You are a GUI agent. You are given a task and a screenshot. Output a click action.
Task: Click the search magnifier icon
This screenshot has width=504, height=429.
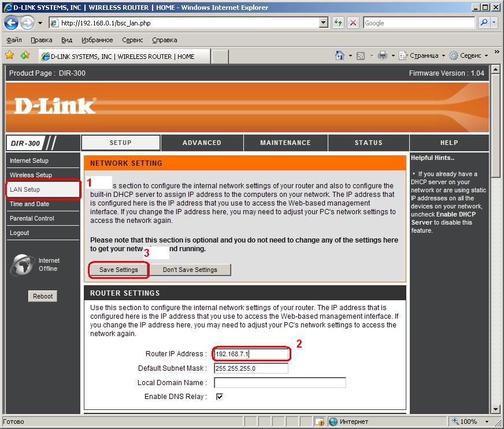(x=484, y=23)
